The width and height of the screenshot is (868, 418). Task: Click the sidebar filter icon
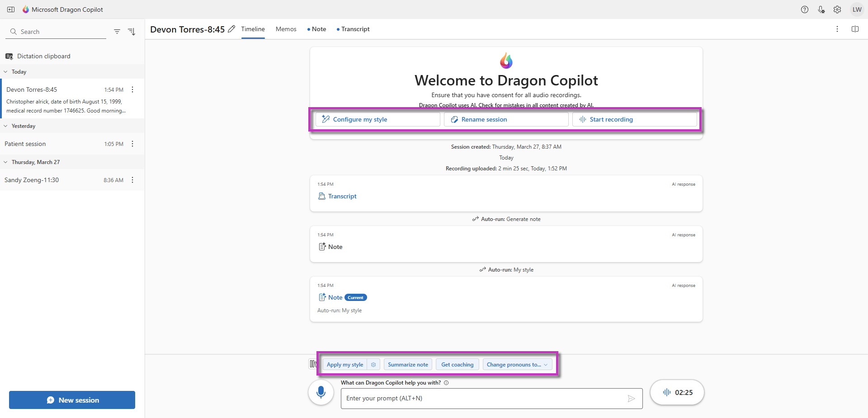click(x=117, y=32)
